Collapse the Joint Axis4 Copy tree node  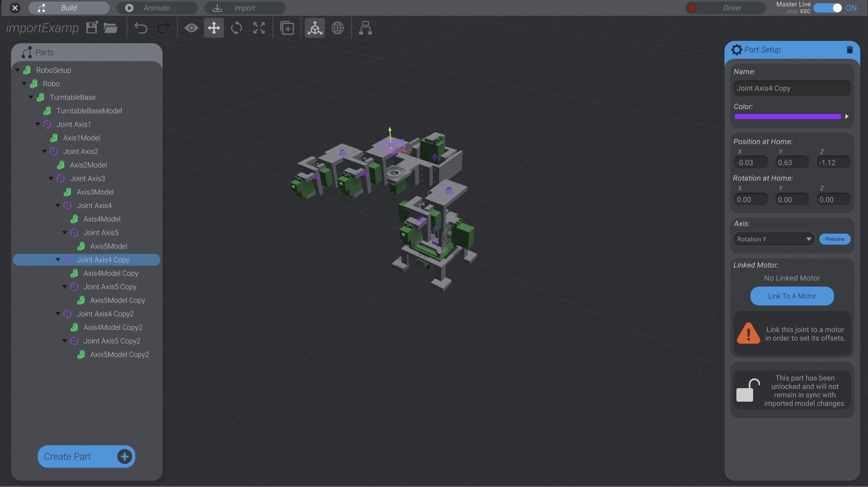click(x=58, y=259)
